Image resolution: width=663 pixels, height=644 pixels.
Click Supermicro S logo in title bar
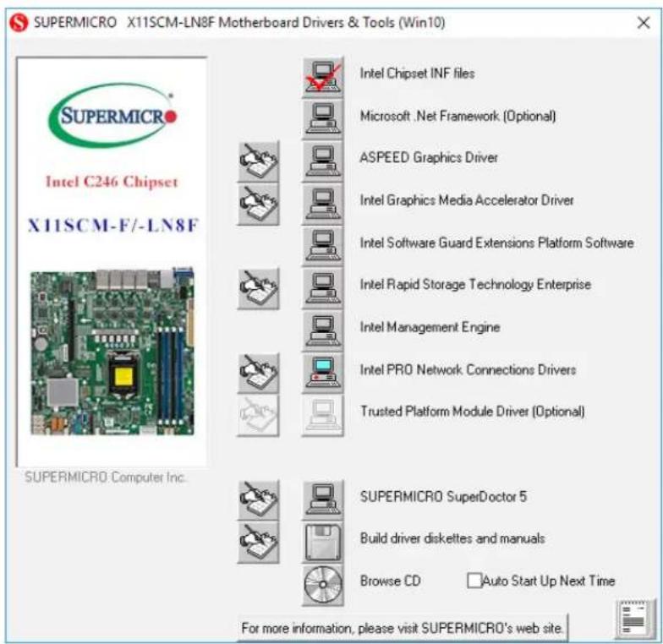coord(19,22)
